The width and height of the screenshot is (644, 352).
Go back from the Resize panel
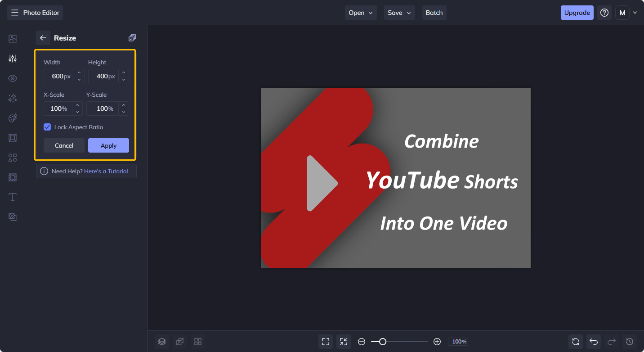[x=43, y=38]
